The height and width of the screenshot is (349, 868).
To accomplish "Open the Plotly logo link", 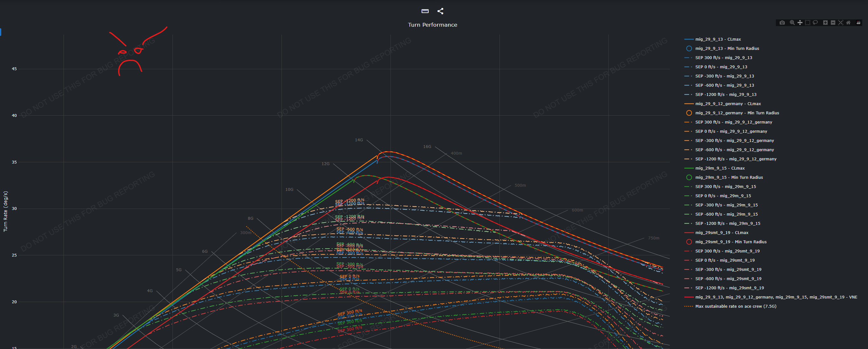I will pos(858,23).
